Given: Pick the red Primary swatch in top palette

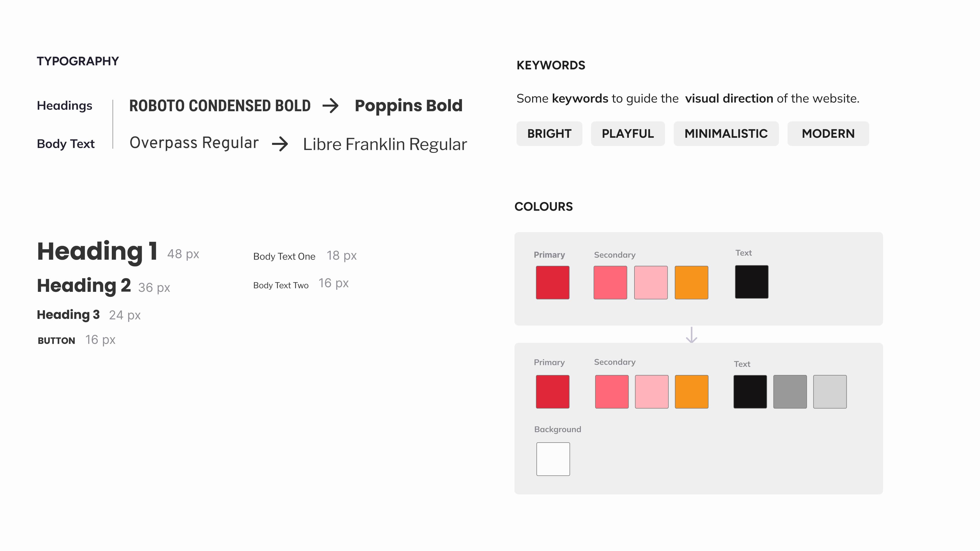Looking at the screenshot, I should click(x=552, y=283).
